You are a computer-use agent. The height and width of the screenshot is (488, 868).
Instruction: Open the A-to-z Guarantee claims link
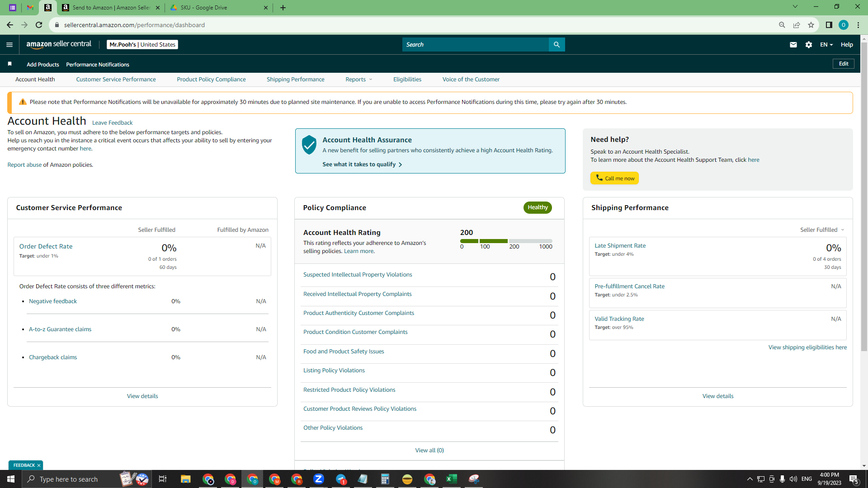click(x=60, y=329)
